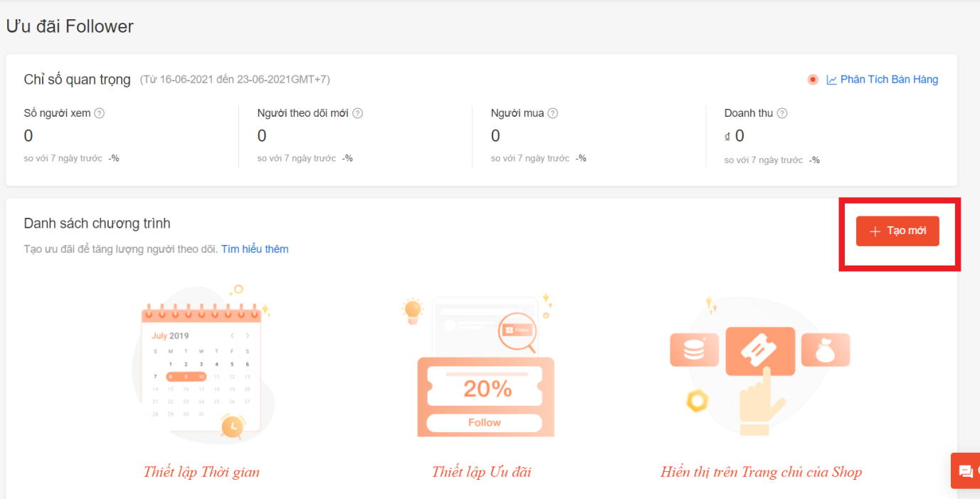Image resolution: width=980 pixels, height=499 pixels.
Task: Click the help icon beside Số người xem
Action: click(100, 113)
